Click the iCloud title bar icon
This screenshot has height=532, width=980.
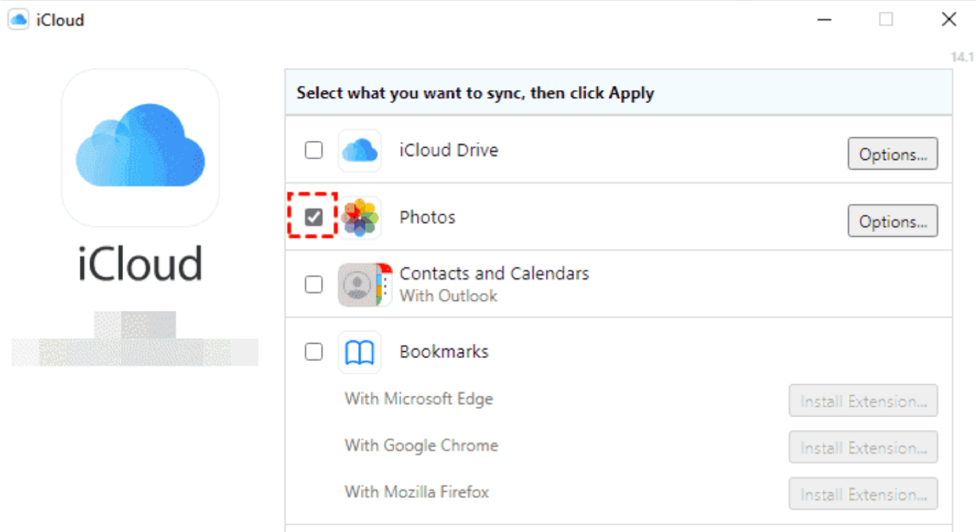(18, 20)
